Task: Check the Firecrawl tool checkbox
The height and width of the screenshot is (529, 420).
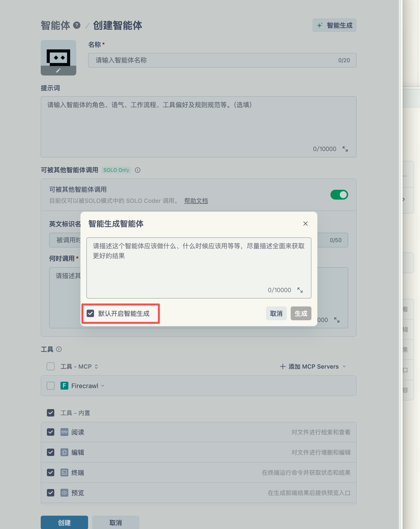Action: pos(51,386)
